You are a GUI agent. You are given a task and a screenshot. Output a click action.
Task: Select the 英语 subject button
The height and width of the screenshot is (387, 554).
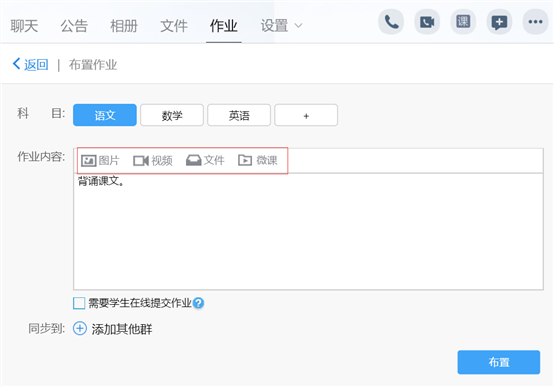click(239, 115)
